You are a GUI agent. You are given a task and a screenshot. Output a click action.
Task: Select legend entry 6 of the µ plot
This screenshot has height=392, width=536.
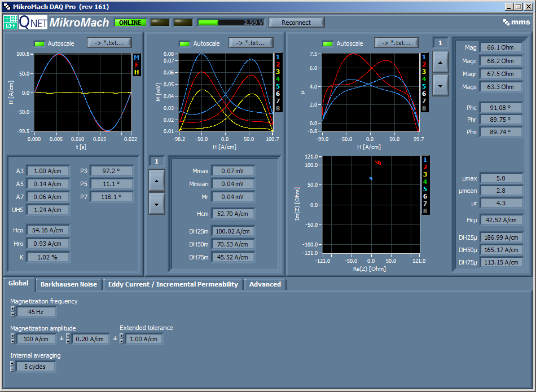[424, 94]
